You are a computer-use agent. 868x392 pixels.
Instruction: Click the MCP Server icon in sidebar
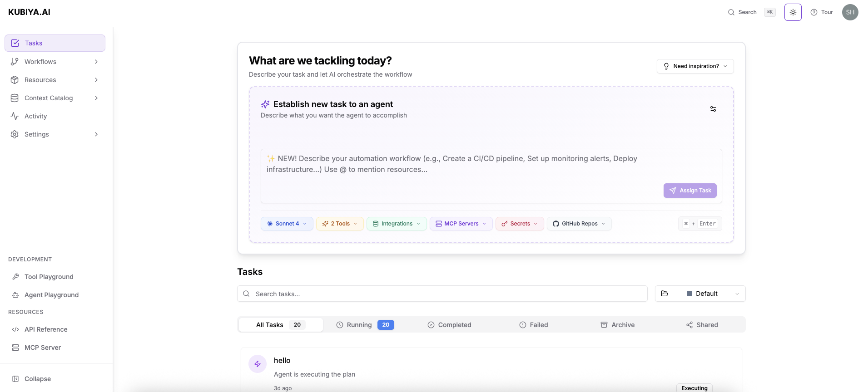click(15, 348)
